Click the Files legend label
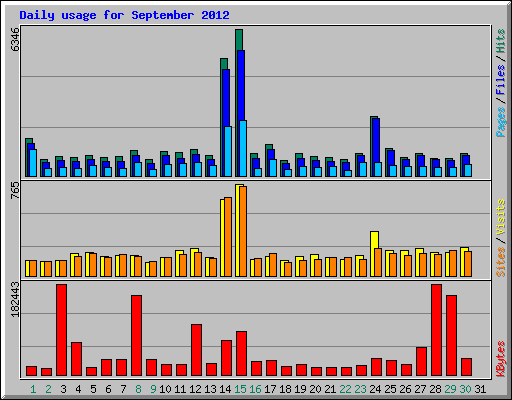This screenshot has width=512, height=400. point(501,80)
